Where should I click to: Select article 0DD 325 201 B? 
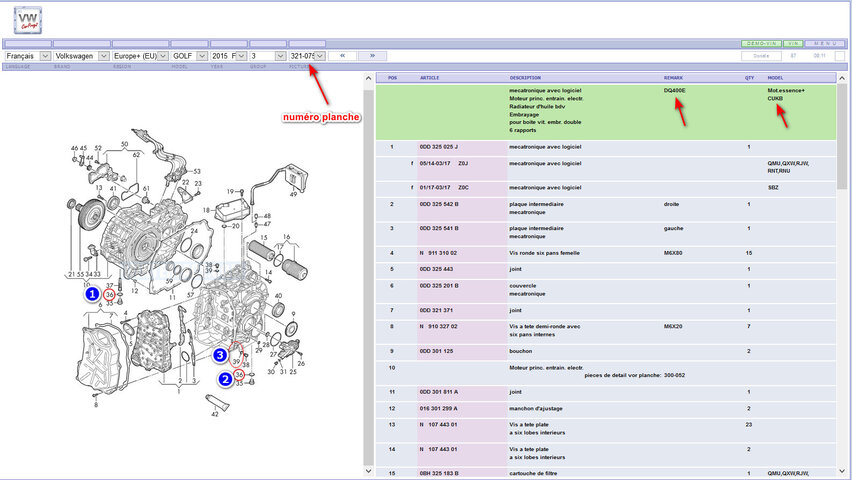438,285
